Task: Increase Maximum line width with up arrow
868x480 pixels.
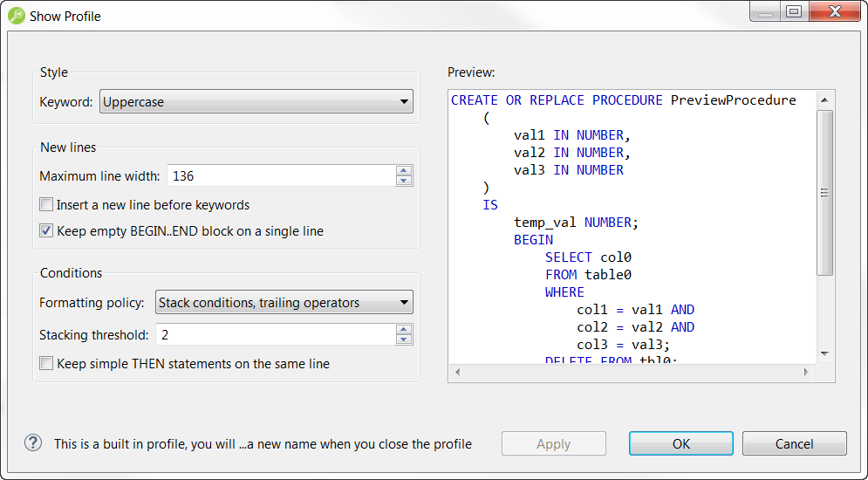Action: [x=403, y=171]
